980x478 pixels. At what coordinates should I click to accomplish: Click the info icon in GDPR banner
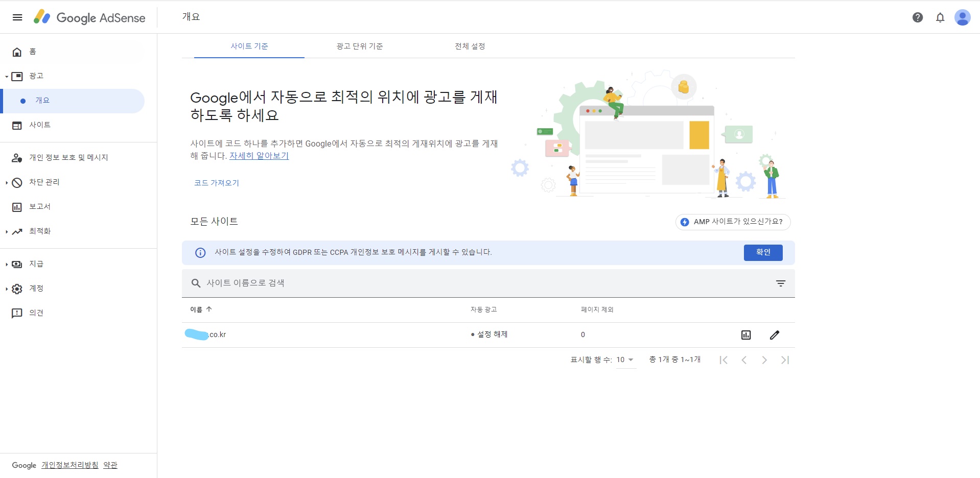[x=200, y=253]
